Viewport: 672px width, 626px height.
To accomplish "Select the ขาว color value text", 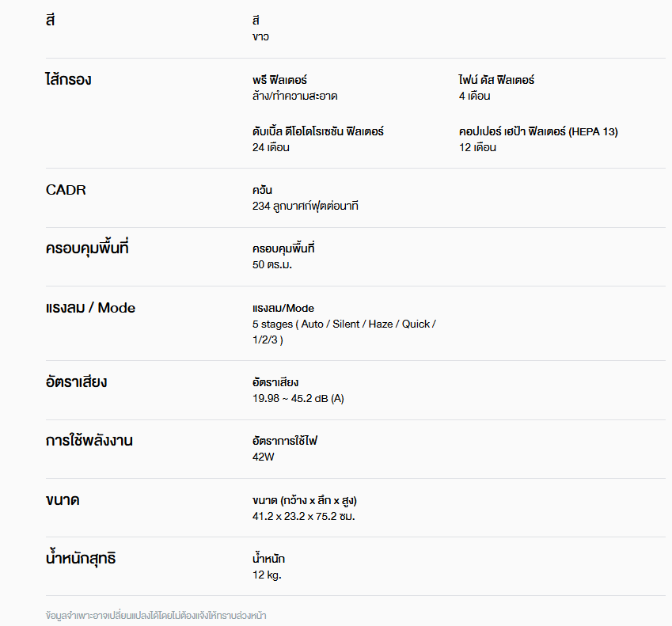I will 260,36.
